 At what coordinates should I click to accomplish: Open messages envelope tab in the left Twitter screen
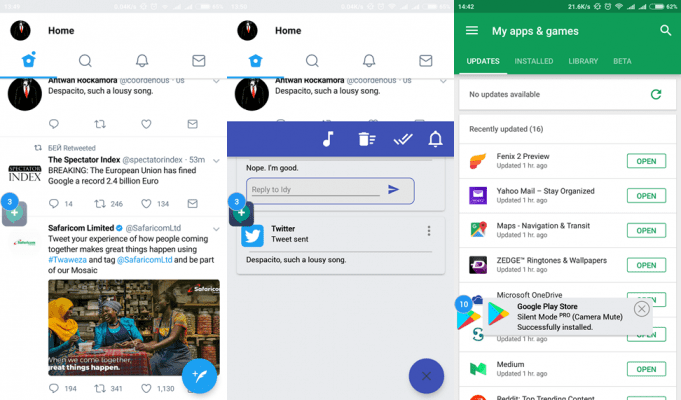pos(198,60)
